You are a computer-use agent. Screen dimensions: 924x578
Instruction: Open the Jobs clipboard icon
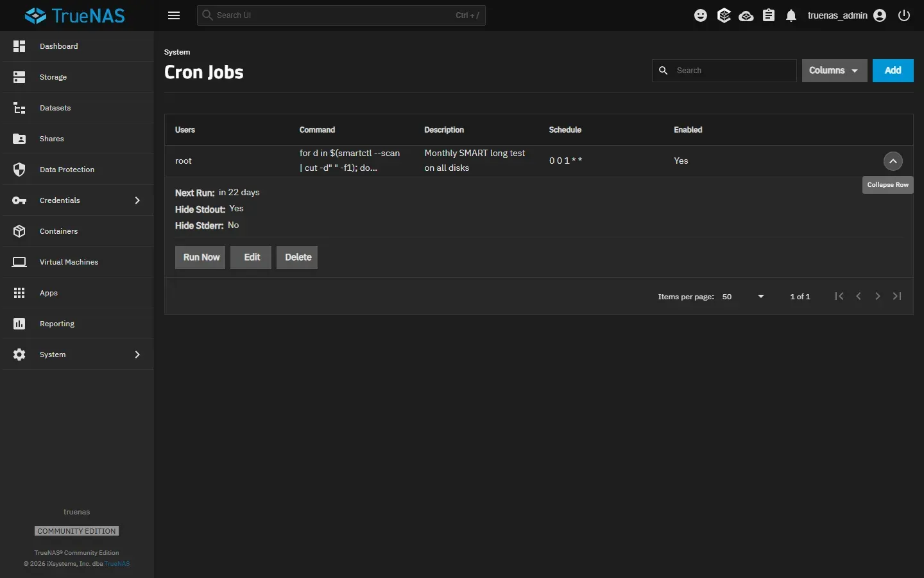[769, 15]
